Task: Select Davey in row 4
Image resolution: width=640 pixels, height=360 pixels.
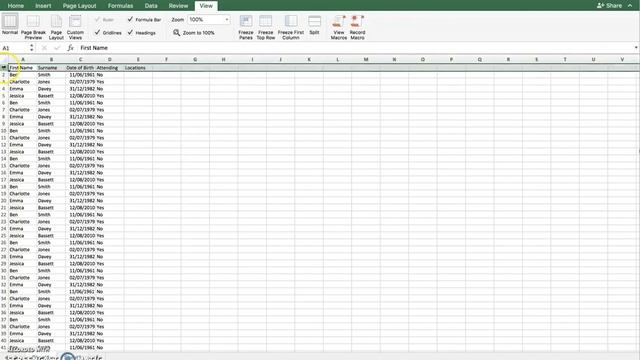Action: 51,89
